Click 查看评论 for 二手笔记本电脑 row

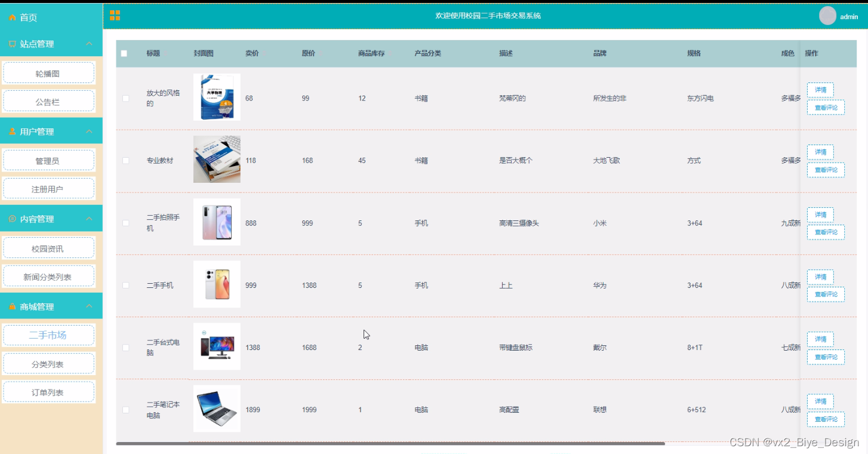coord(826,419)
